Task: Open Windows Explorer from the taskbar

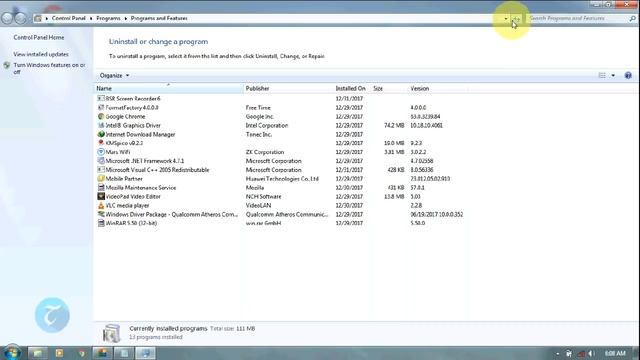Action: pyautogui.click(x=38, y=353)
